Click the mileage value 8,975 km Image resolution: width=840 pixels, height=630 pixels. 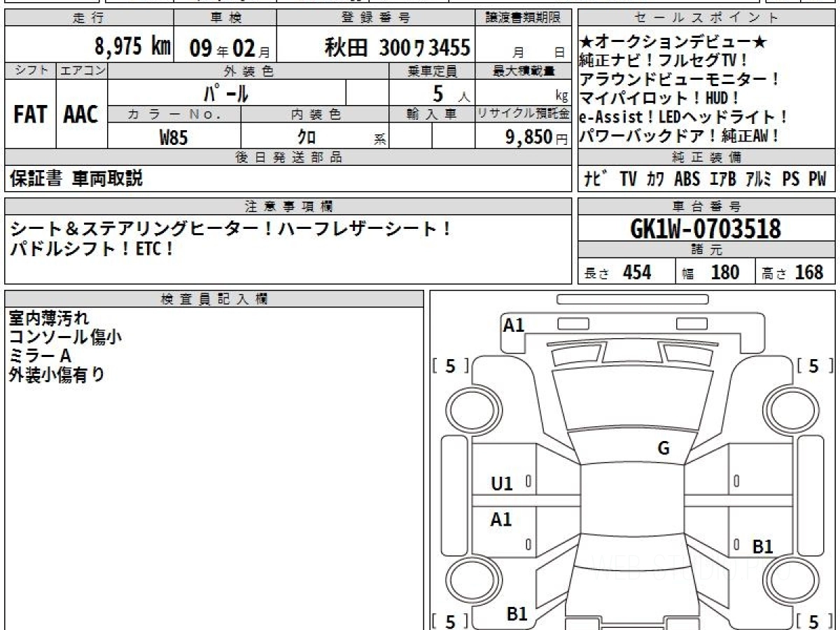click(x=132, y=47)
